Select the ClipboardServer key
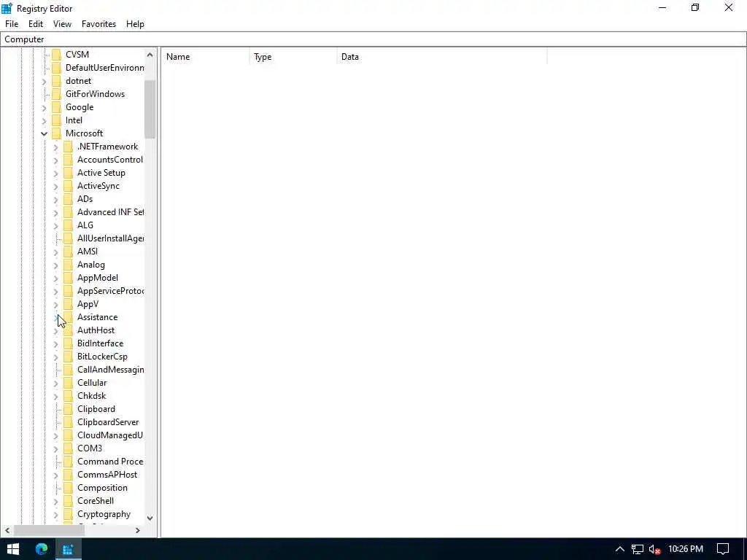This screenshot has width=747, height=560. 108,422
